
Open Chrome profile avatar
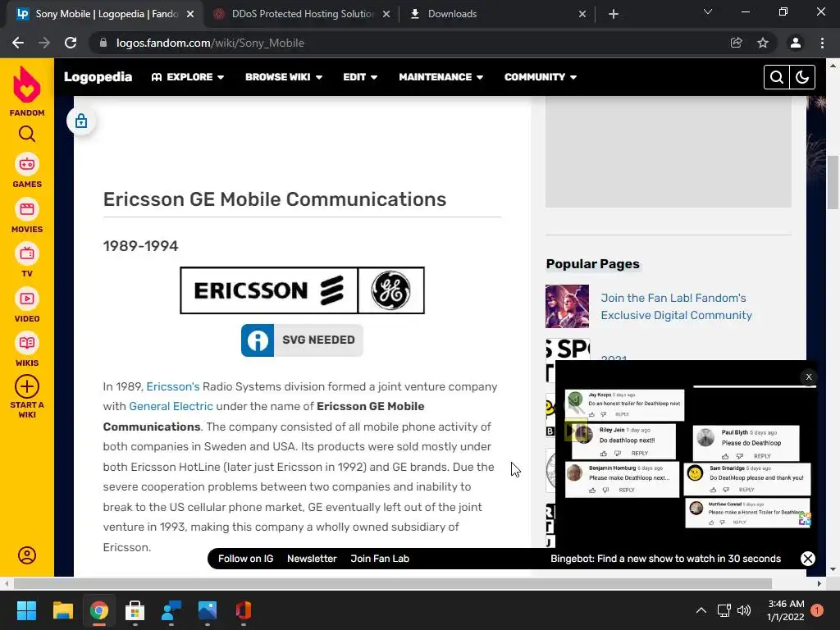(796, 43)
